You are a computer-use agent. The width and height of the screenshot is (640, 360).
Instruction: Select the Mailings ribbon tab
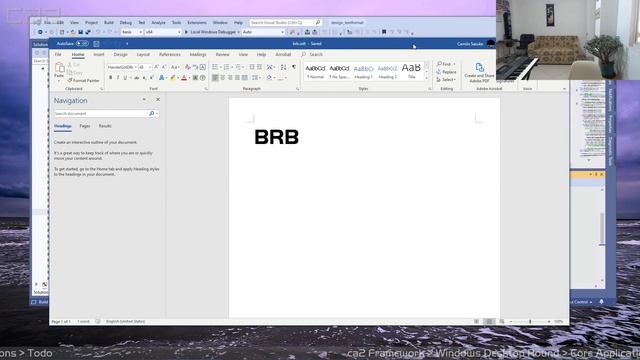point(198,54)
